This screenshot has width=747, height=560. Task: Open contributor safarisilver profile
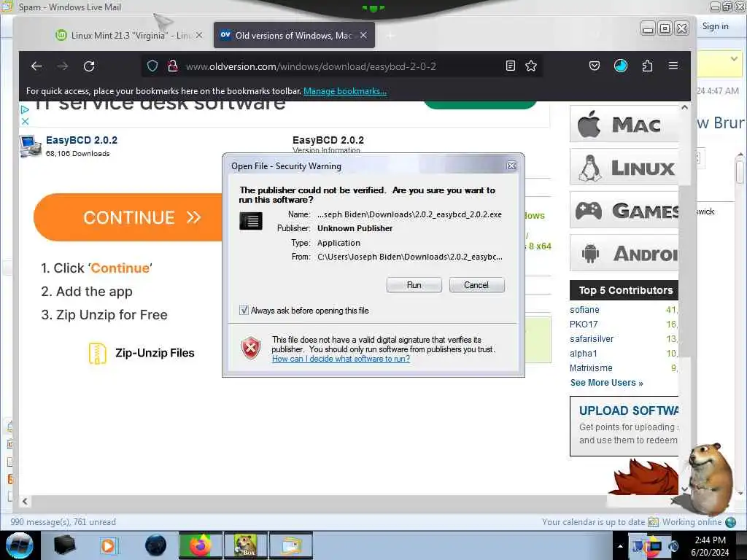[x=592, y=339]
